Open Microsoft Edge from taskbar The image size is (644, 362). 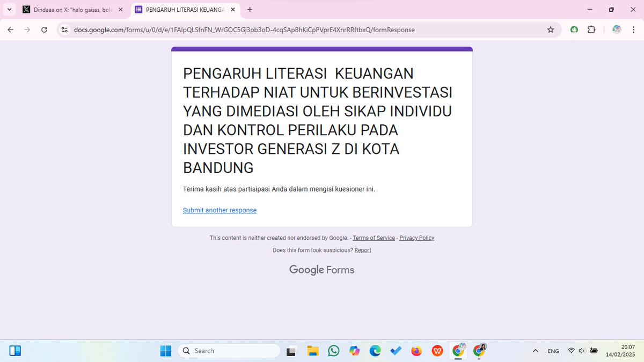[375, 351]
